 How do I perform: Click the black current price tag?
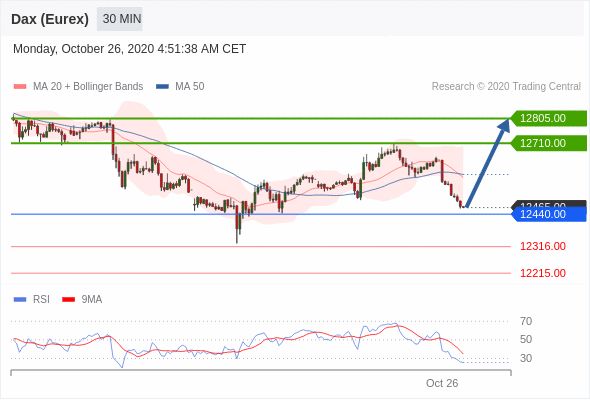point(549,204)
